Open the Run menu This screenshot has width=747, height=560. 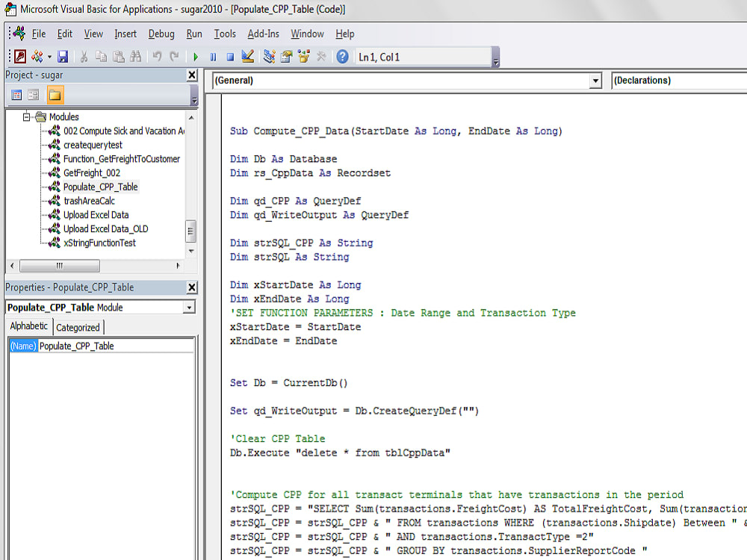pos(194,34)
